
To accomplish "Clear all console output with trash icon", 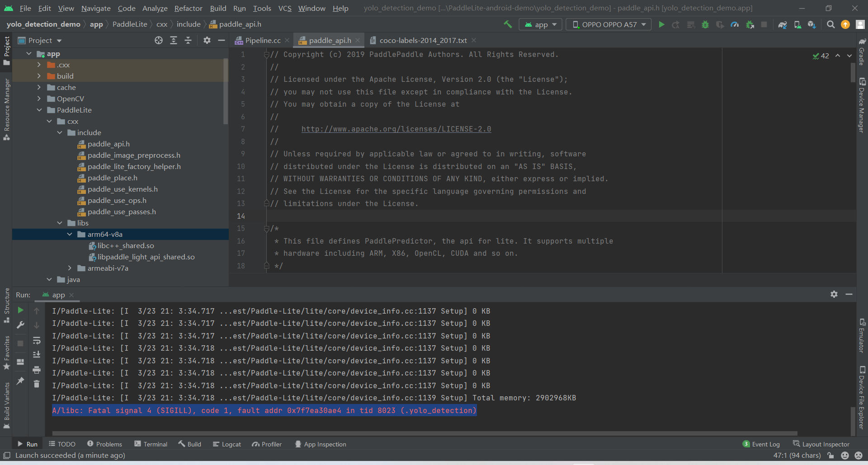I will click(x=37, y=384).
